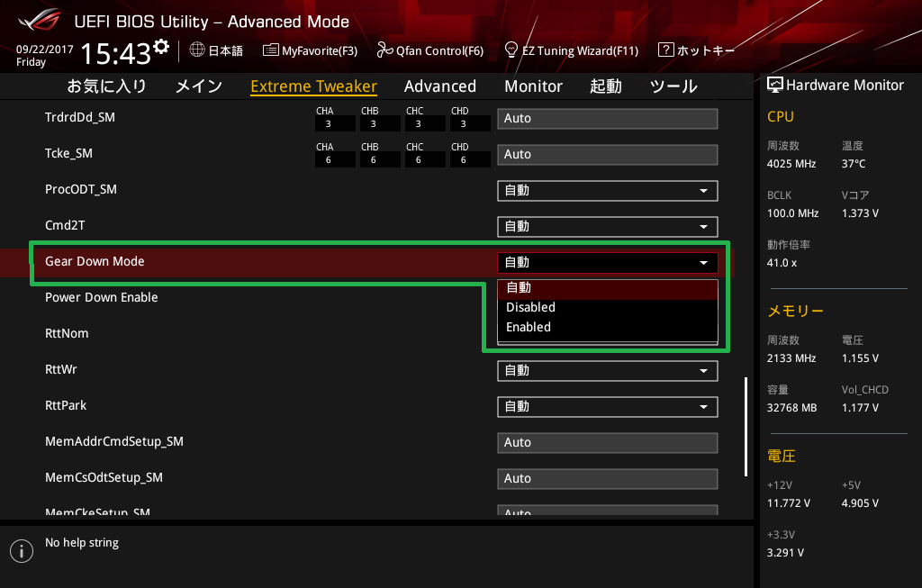Image resolution: width=922 pixels, height=588 pixels.
Task: Select the Cmd2T row label
Action: point(65,225)
